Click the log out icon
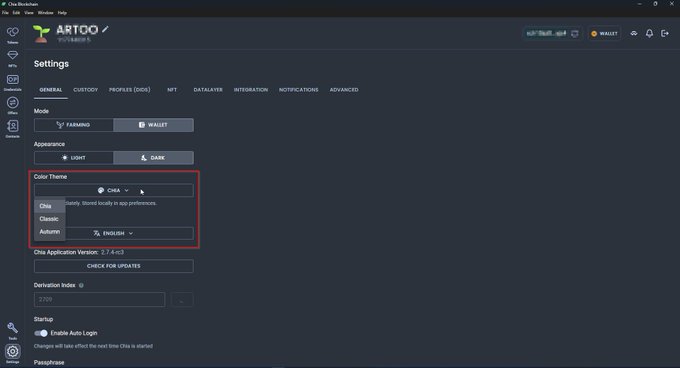680x368 pixels. coord(665,33)
